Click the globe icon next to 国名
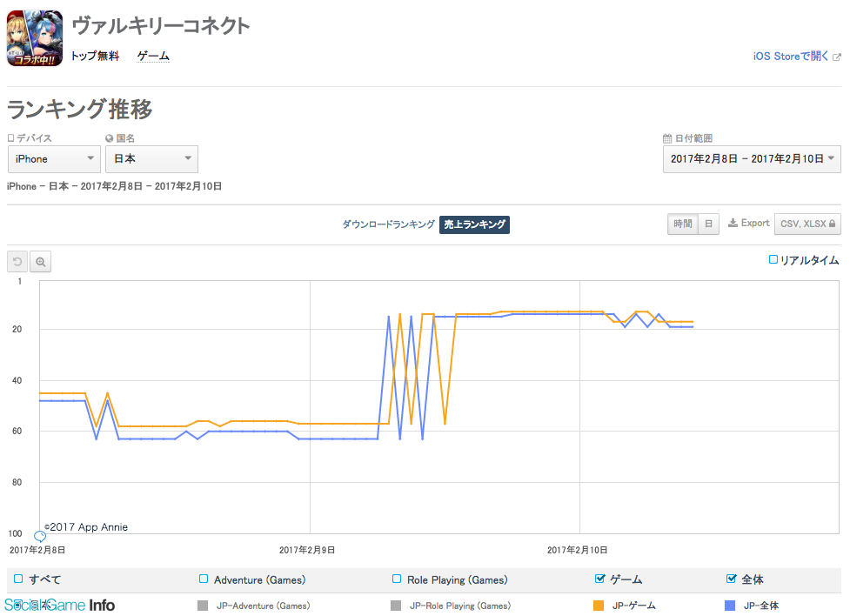850x616 pixels. [x=109, y=138]
